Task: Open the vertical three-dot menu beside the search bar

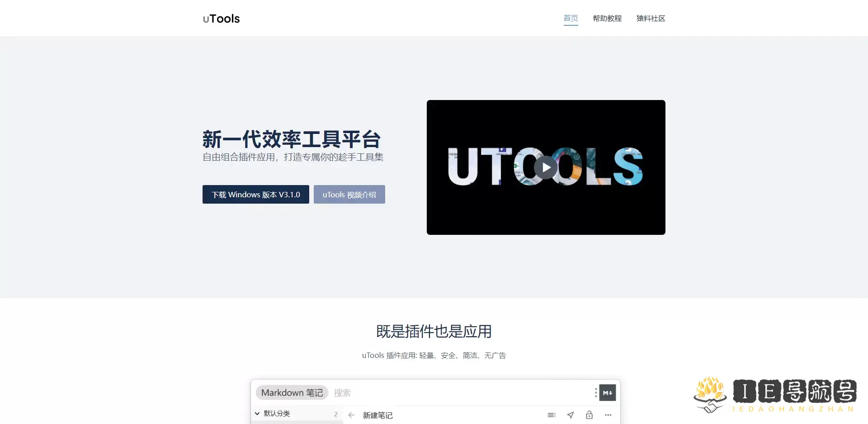Action: tap(595, 393)
